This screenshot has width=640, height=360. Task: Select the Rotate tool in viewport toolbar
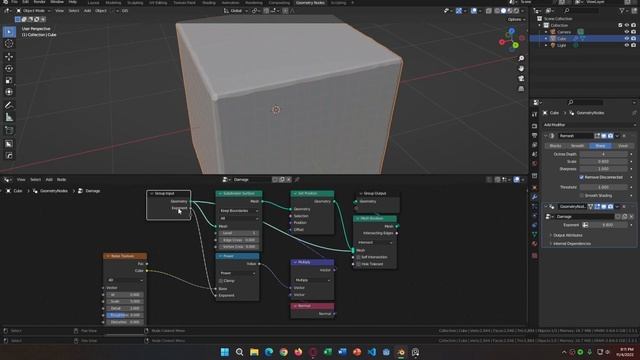click(x=9, y=68)
